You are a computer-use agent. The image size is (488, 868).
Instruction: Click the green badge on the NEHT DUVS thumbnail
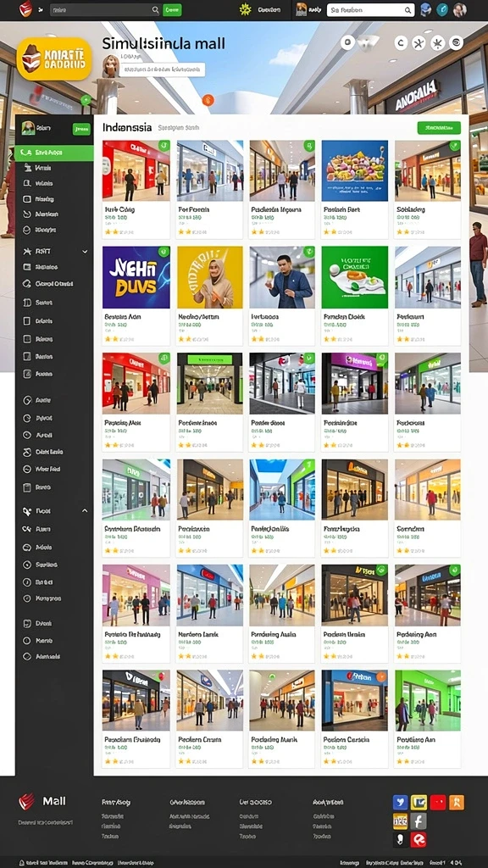click(164, 252)
